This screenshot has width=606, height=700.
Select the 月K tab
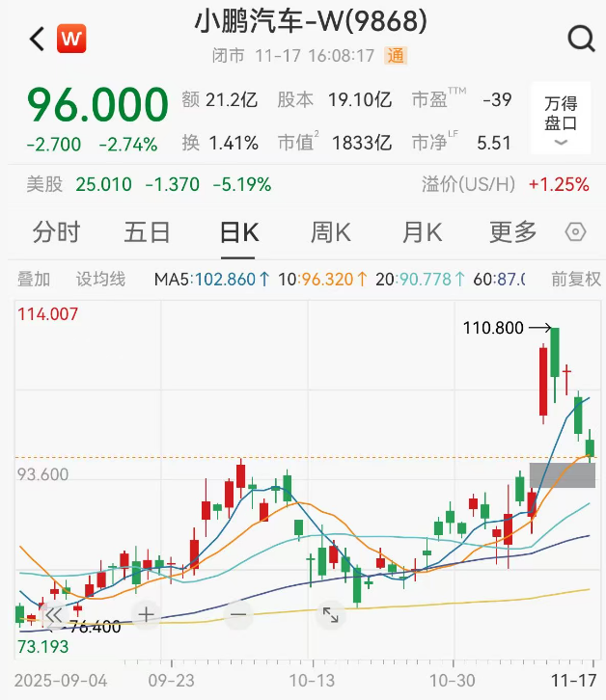422,232
